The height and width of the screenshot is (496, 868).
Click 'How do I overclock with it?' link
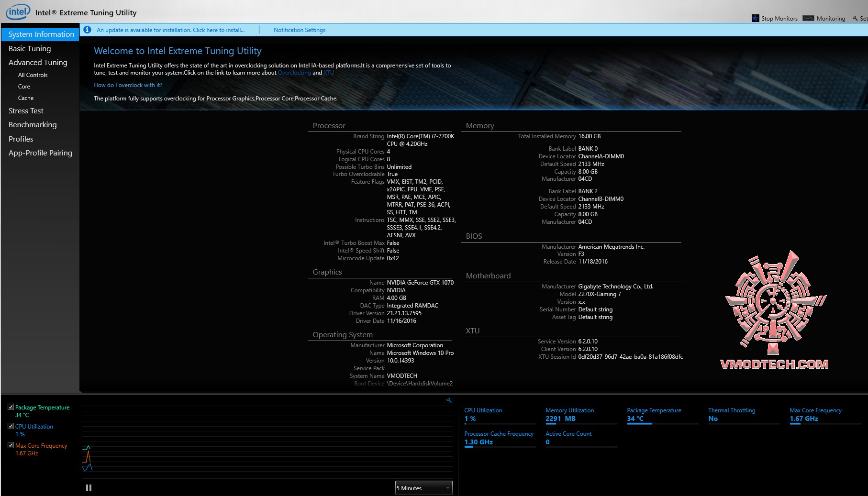pos(128,85)
